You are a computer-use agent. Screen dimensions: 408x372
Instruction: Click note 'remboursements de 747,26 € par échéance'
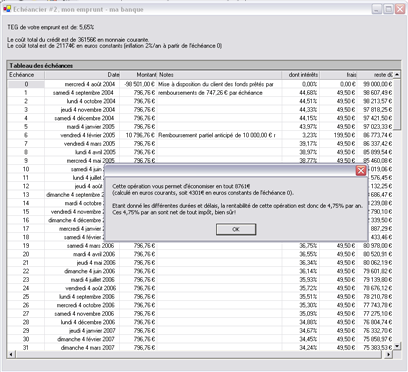tap(210, 93)
